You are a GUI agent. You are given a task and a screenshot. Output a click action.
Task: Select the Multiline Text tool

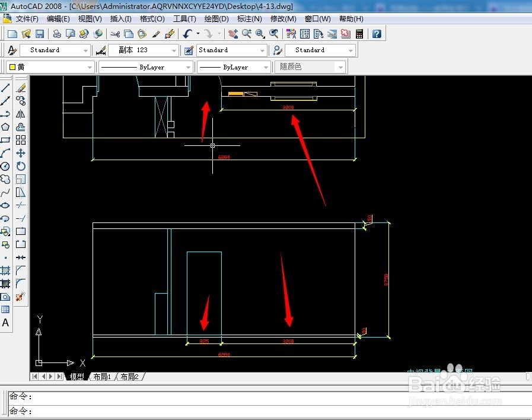[x=5, y=322]
